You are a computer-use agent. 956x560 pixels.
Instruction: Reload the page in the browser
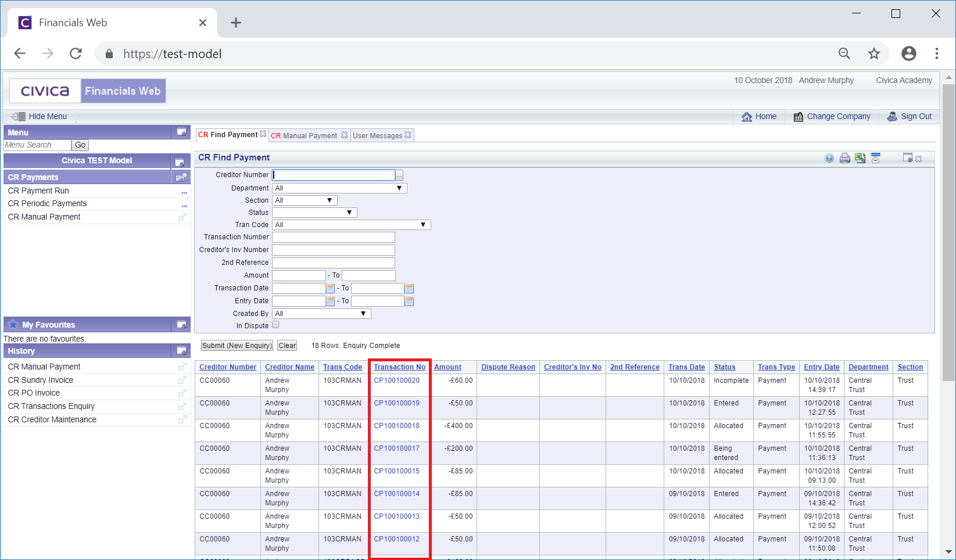coord(76,54)
